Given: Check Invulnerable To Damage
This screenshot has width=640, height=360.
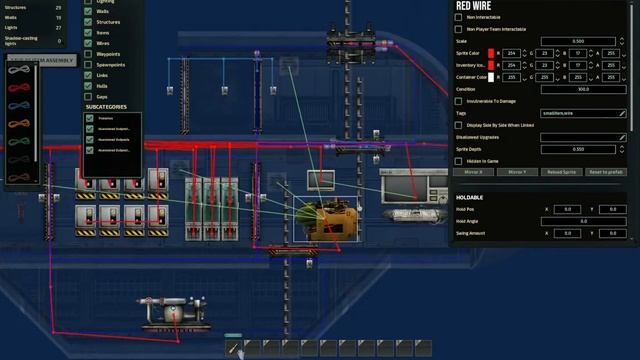Looking at the screenshot, I should [x=458, y=101].
